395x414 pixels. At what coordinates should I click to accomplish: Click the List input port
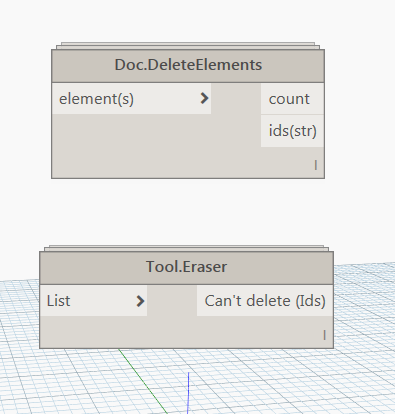click(x=94, y=301)
